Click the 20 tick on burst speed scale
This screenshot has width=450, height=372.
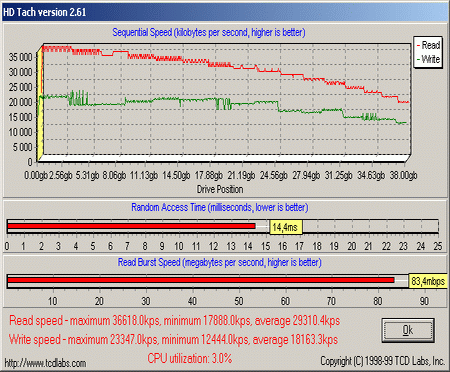pyautogui.click(x=99, y=301)
